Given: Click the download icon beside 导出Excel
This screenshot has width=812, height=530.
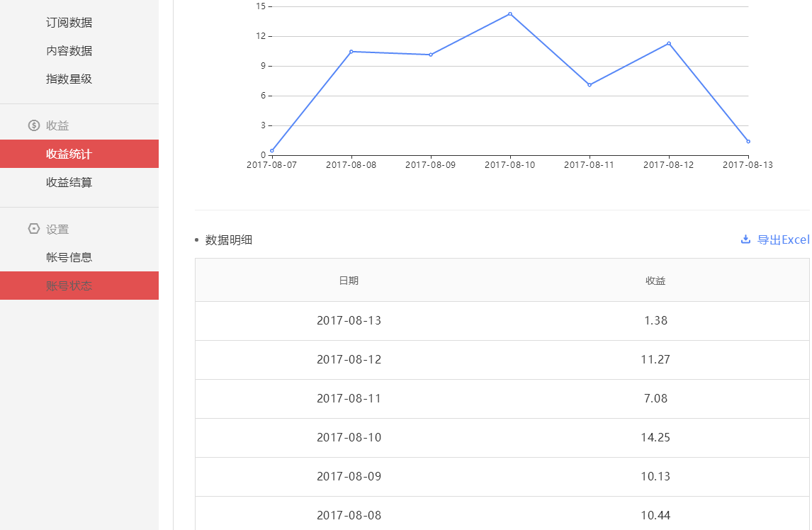Looking at the screenshot, I should [745, 239].
